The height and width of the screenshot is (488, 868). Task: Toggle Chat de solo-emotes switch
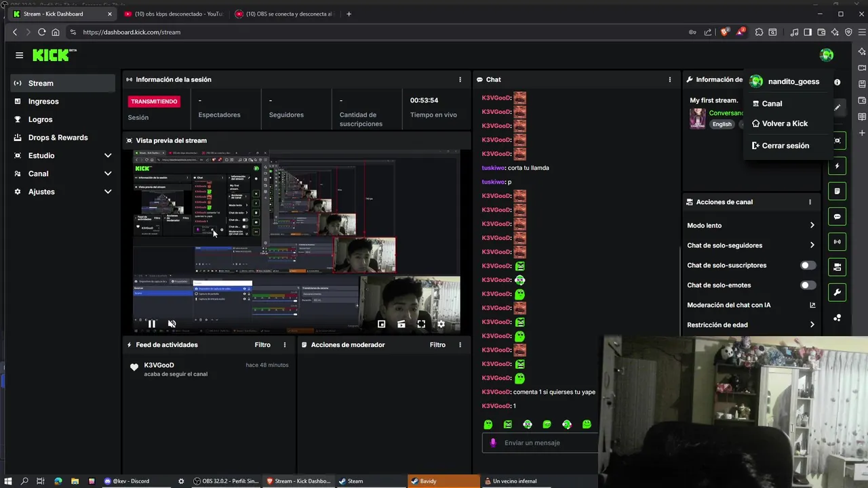pyautogui.click(x=808, y=285)
